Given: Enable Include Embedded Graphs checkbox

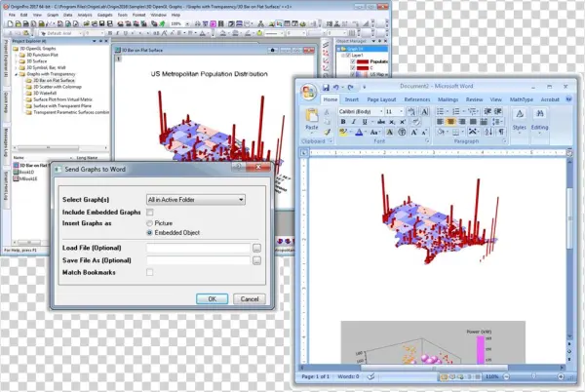Looking at the screenshot, I should point(149,212).
